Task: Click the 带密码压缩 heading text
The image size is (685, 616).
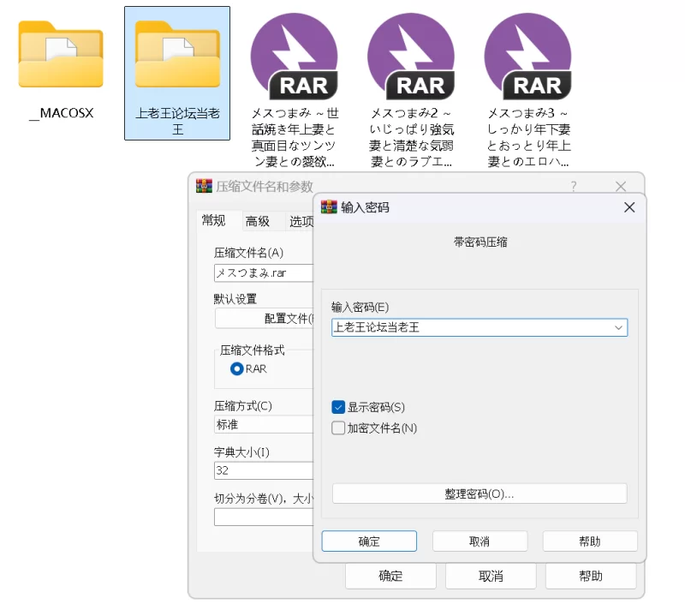Action: coord(480,242)
